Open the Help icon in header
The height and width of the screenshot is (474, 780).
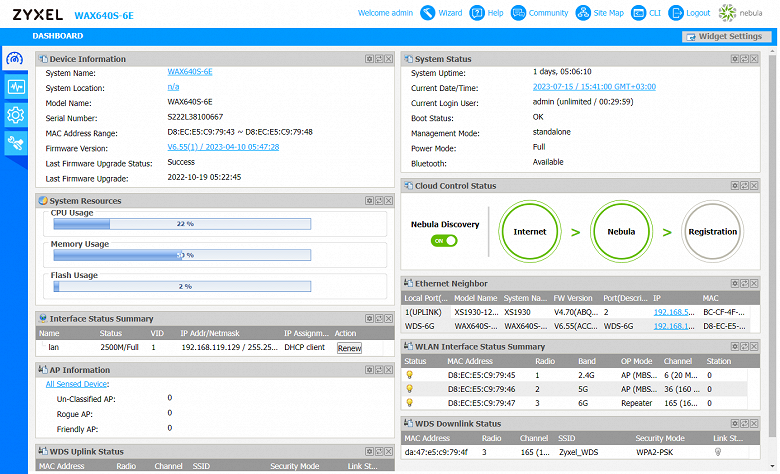click(478, 13)
